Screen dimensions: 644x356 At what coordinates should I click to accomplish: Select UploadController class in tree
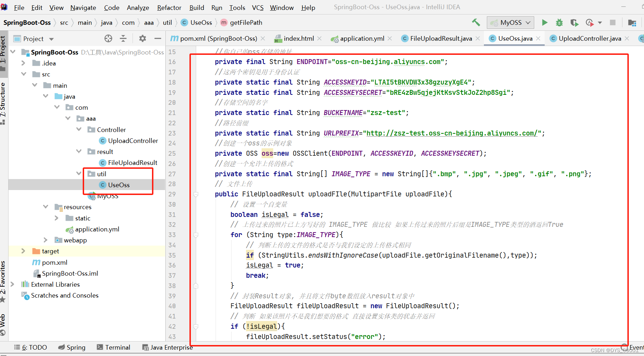tap(133, 140)
